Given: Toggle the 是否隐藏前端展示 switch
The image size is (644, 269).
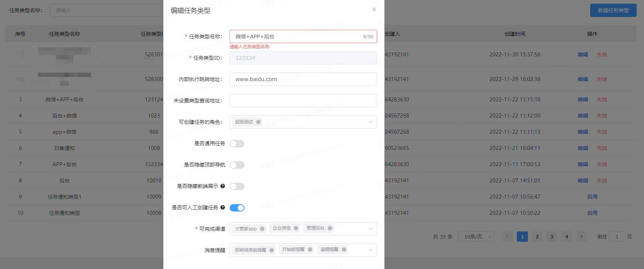Looking at the screenshot, I should tap(237, 186).
